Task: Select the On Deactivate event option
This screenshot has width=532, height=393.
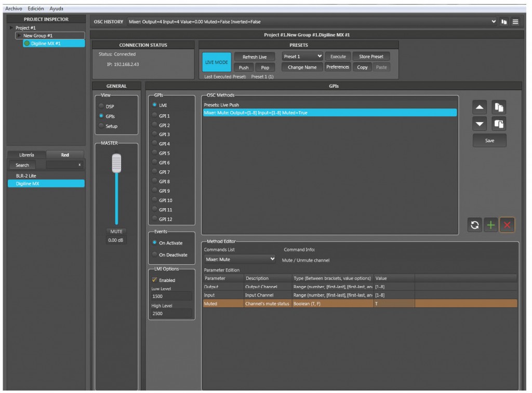Action: coord(154,255)
